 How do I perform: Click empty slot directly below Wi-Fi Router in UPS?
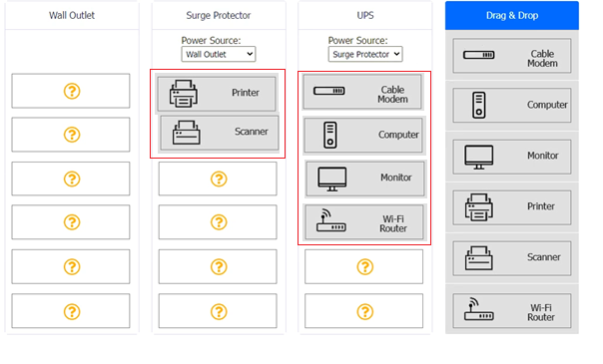(363, 267)
